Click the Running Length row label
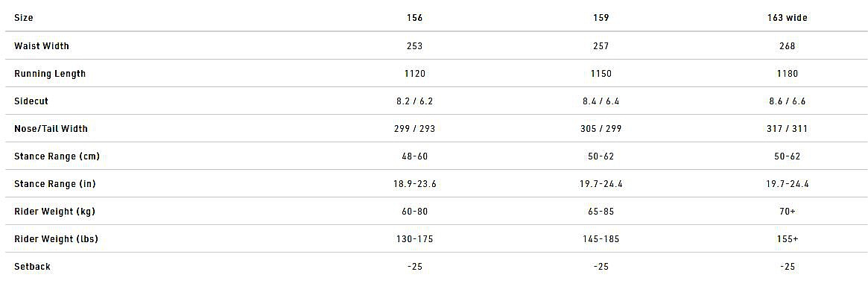 (50, 74)
